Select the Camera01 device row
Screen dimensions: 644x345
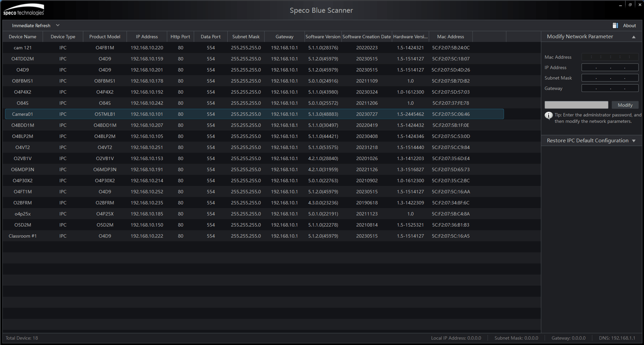(22, 114)
